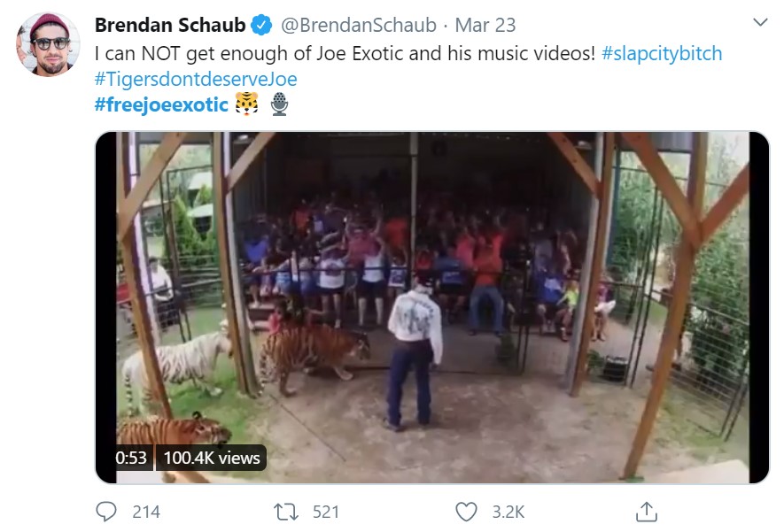Click the microphone emoji in tweet
Screen dimensions: 784x532
point(279,105)
